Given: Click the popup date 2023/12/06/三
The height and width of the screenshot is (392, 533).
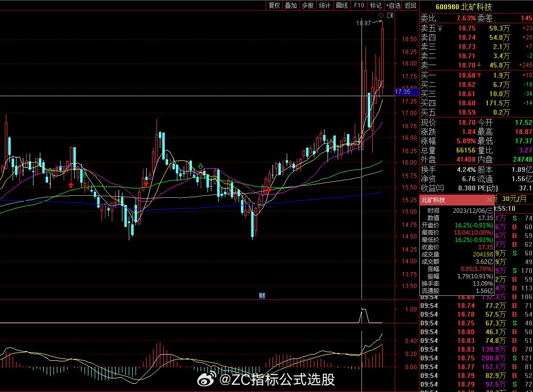Looking at the screenshot, I should pyautogui.click(x=473, y=211).
